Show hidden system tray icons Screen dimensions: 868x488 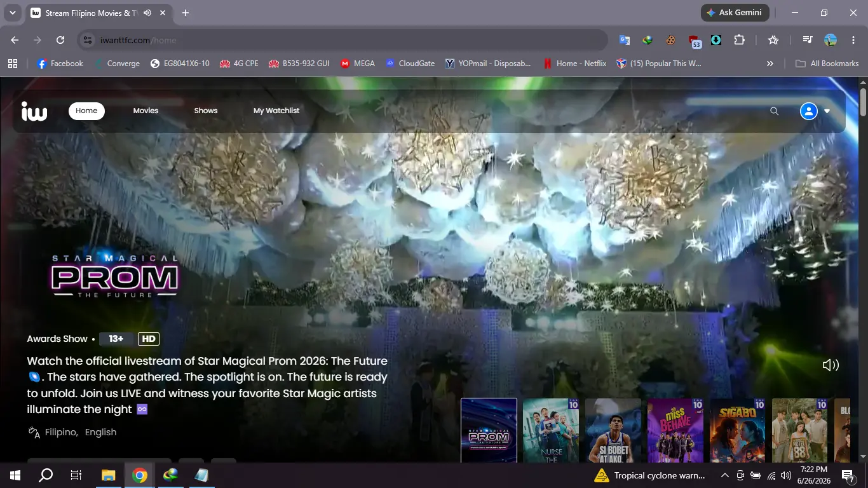tap(724, 475)
